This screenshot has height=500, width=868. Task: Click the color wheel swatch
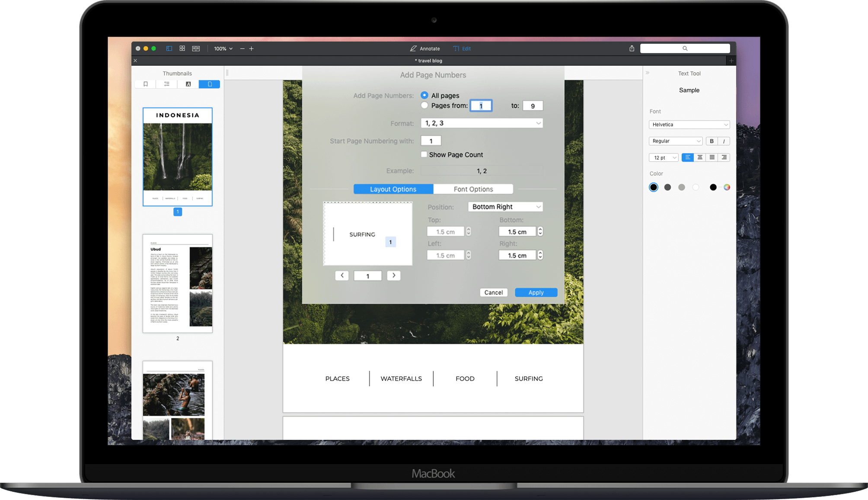(x=728, y=187)
